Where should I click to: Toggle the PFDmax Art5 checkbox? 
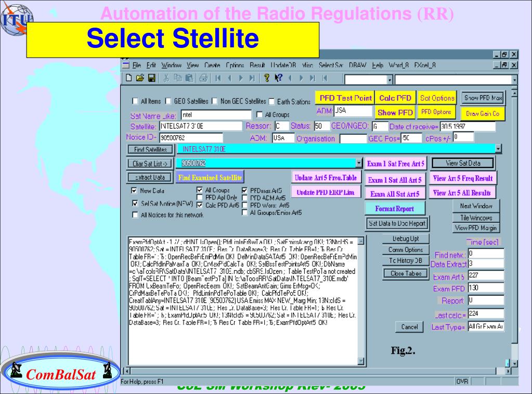tap(244, 190)
